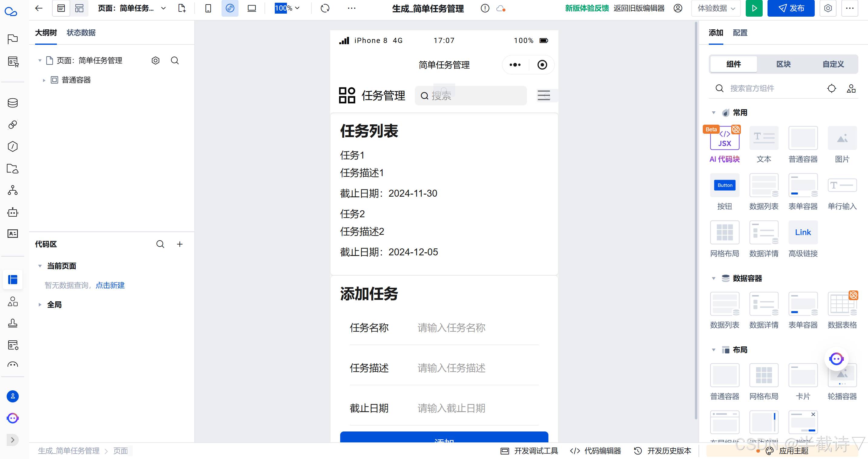This screenshot has height=459, width=868.
Task: Select the 轮播容器 component
Action: pyautogui.click(x=842, y=382)
